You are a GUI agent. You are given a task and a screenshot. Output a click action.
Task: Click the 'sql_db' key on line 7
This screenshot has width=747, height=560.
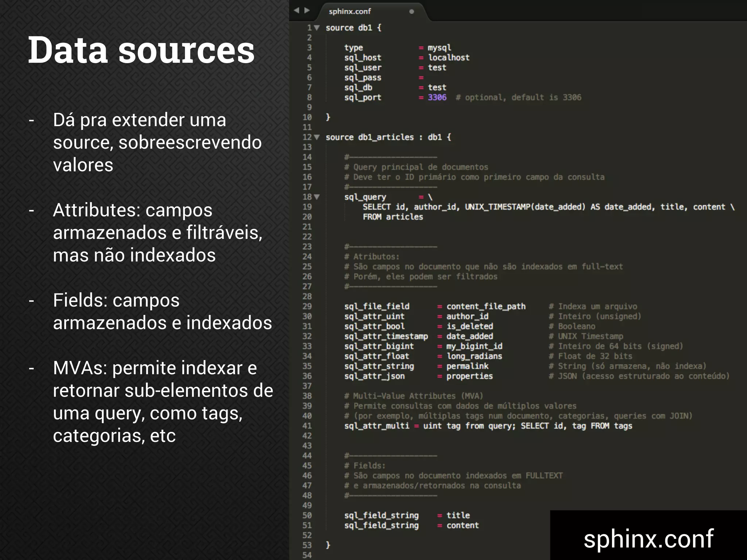pos(358,87)
